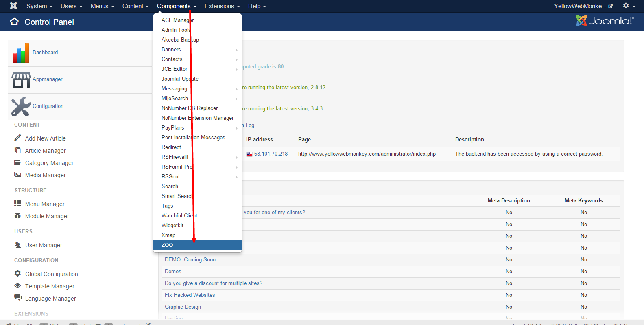
Task: Open the Appmanager link
Action: [48, 79]
